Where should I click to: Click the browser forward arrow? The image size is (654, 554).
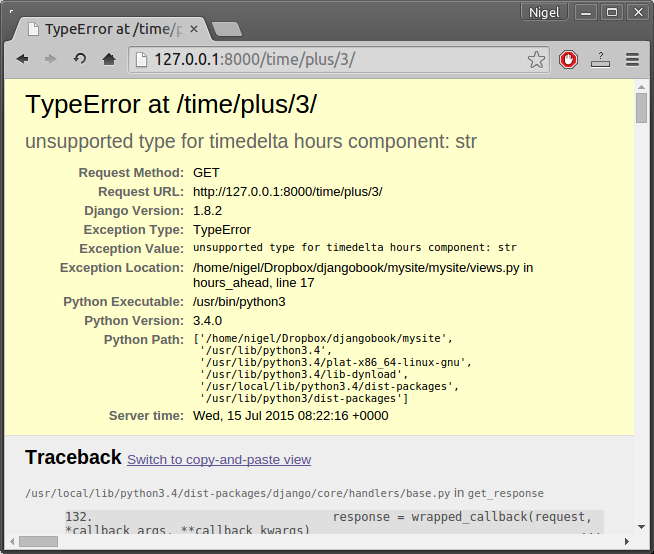coord(50,59)
